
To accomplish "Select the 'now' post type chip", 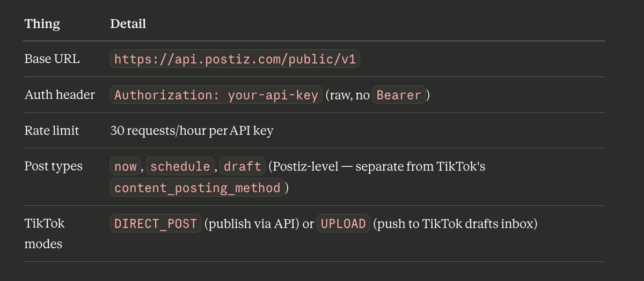I will (126, 166).
